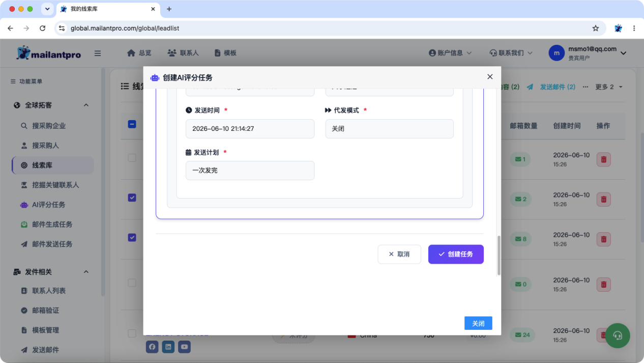Reload the page in Chrome
The image size is (644, 363).
[x=42, y=29]
